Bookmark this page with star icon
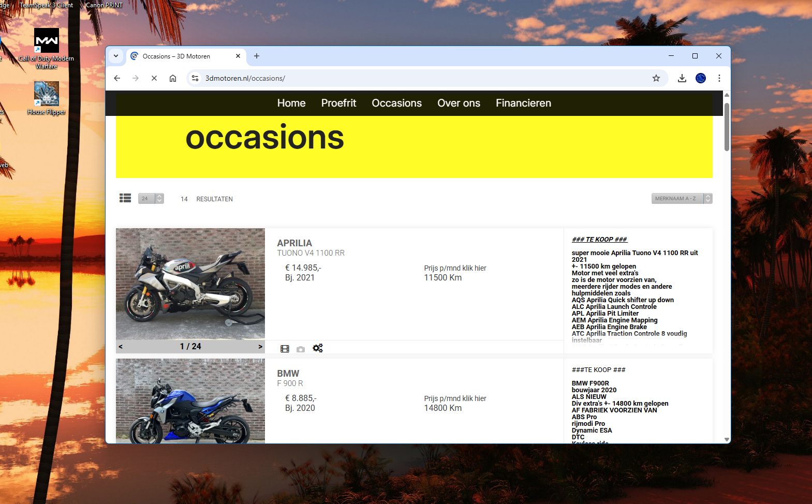The image size is (812, 504). click(x=656, y=78)
